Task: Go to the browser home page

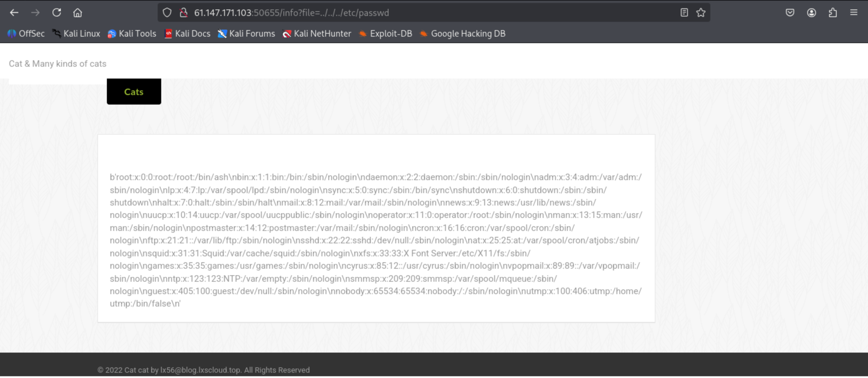Action: [78, 13]
